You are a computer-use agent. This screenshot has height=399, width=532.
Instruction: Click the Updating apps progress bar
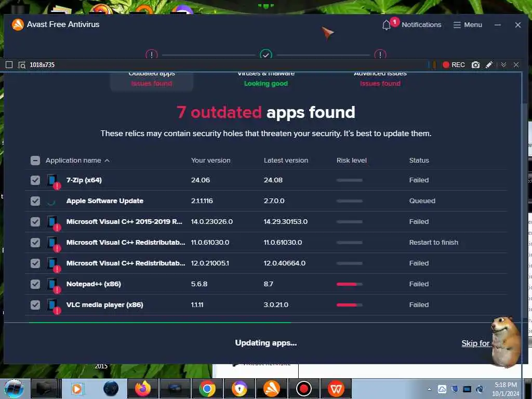[x=265, y=322]
